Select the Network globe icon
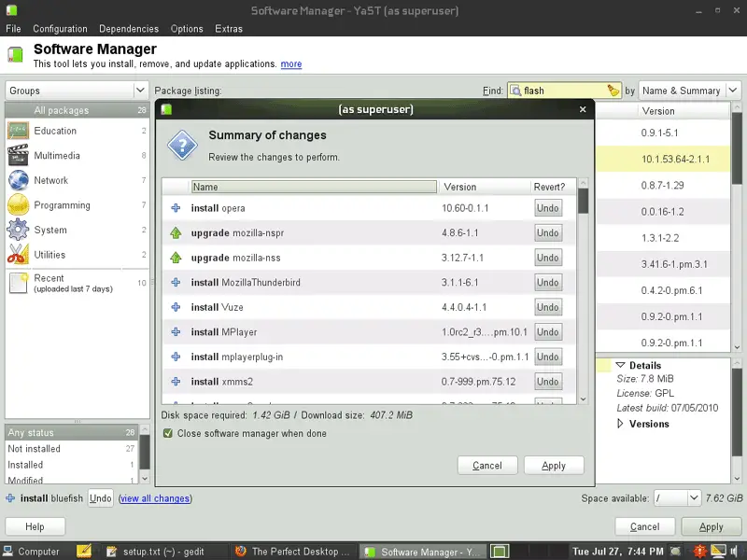Screen dimensions: 747x560 click(18, 180)
